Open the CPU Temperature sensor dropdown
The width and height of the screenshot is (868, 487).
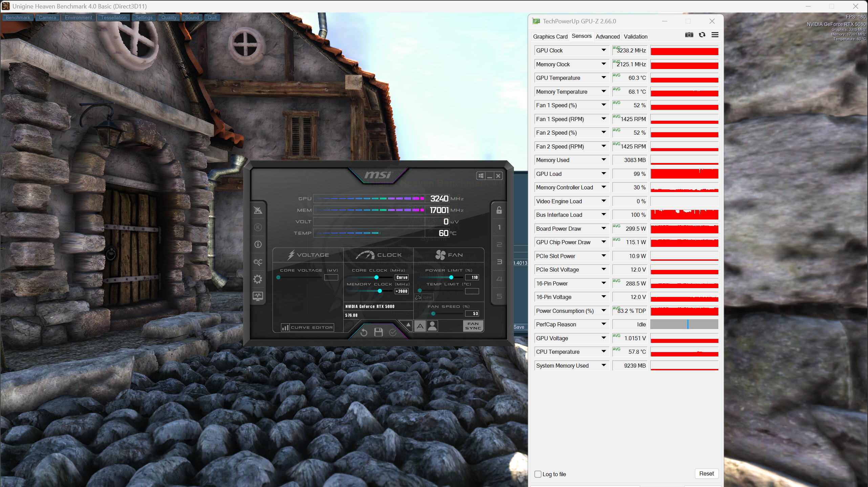coord(604,352)
